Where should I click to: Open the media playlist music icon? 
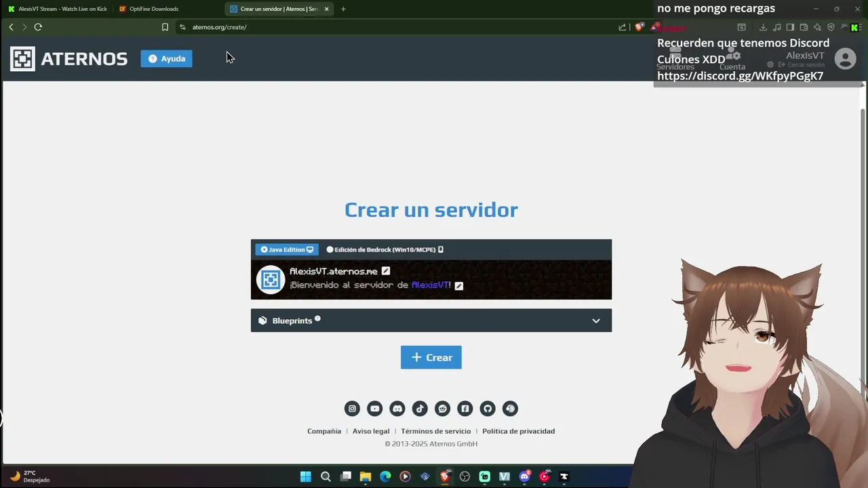click(777, 27)
